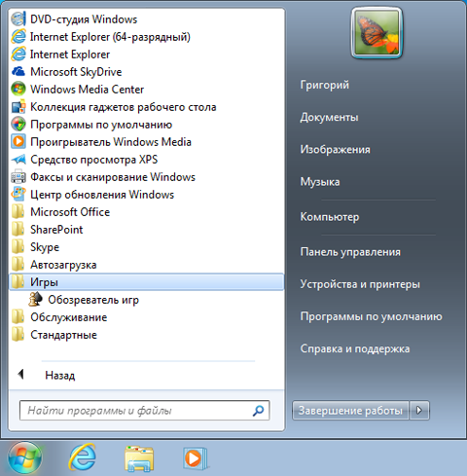Open Проигрыватель Windows Media icon
Image resolution: width=467 pixels, height=476 pixels.
pyautogui.click(x=18, y=142)
